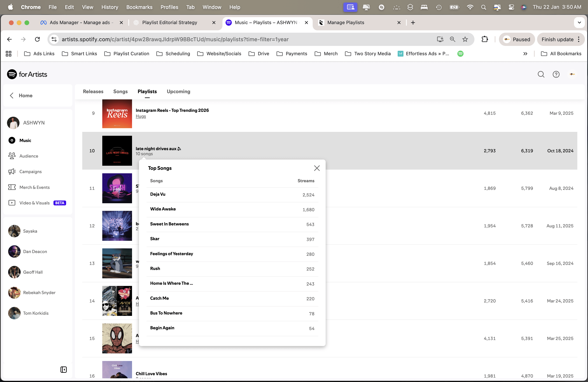Switch to artist Dan Deacon
The height and width of the screenshot is (382, 588).
35,251
